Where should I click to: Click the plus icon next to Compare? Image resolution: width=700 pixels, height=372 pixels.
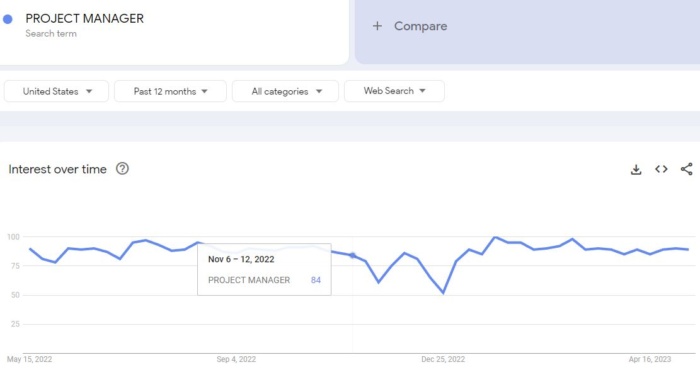pyautogui.click(x=377, y=26)
